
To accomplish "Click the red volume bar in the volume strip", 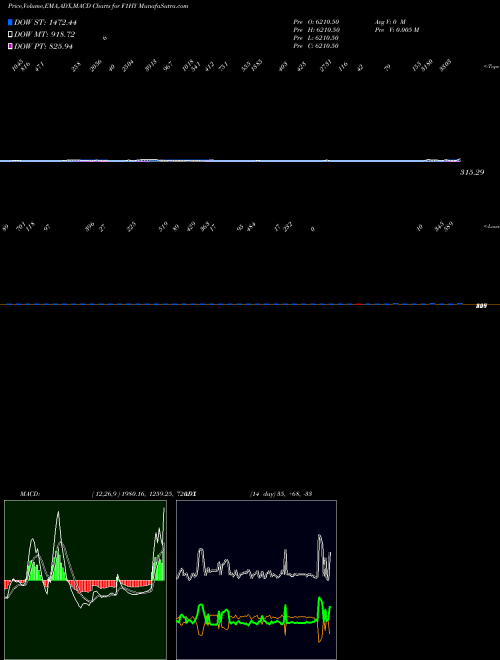I will [359, 303].
